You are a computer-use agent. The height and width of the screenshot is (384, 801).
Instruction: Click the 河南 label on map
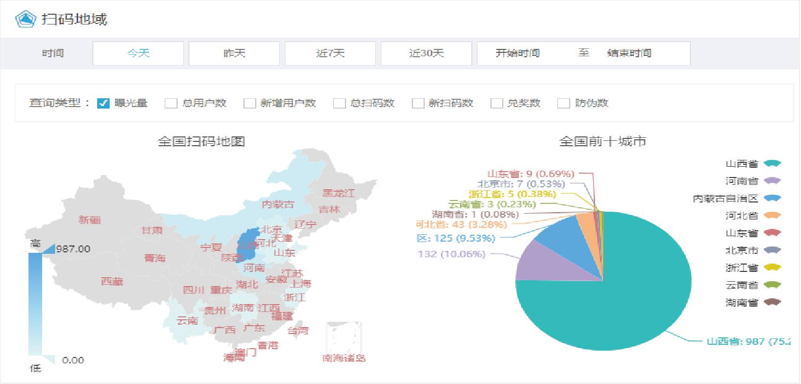pos(253,268)
